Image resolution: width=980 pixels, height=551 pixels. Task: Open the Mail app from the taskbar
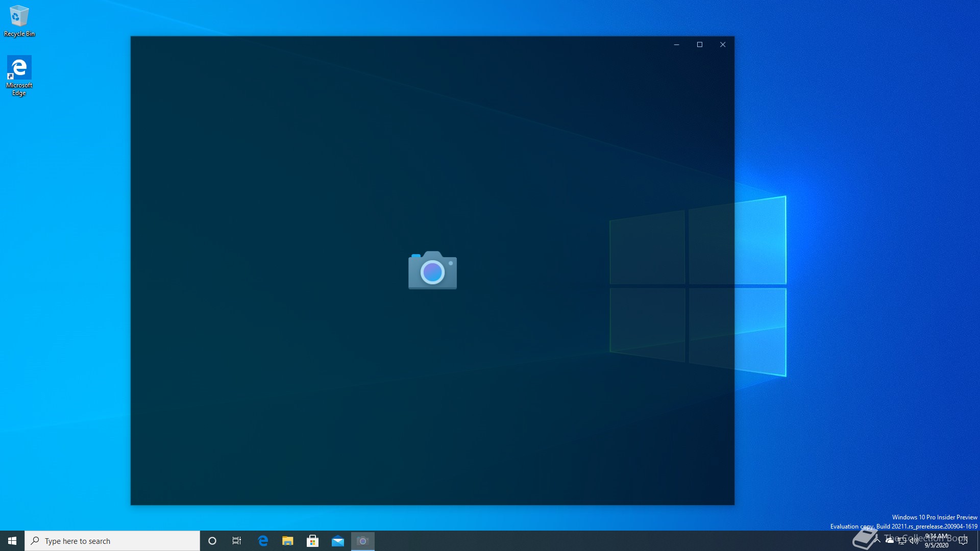pyautogui.click(x=338, y=541)
